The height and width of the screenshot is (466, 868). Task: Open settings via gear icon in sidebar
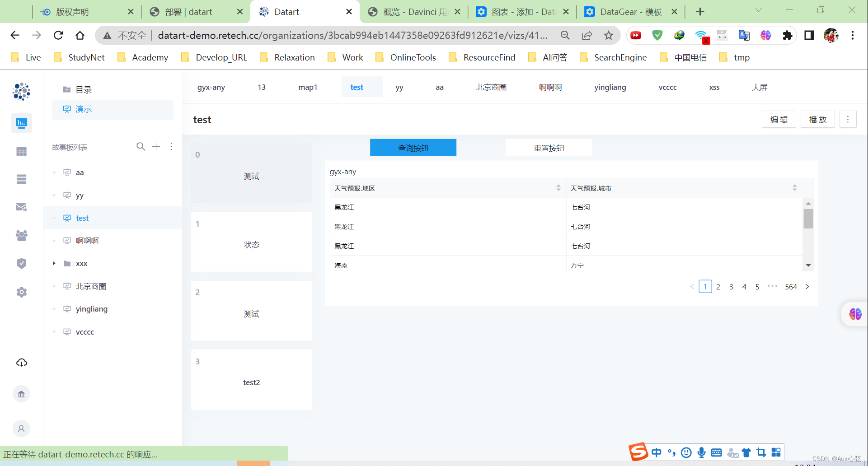(21, 292)
